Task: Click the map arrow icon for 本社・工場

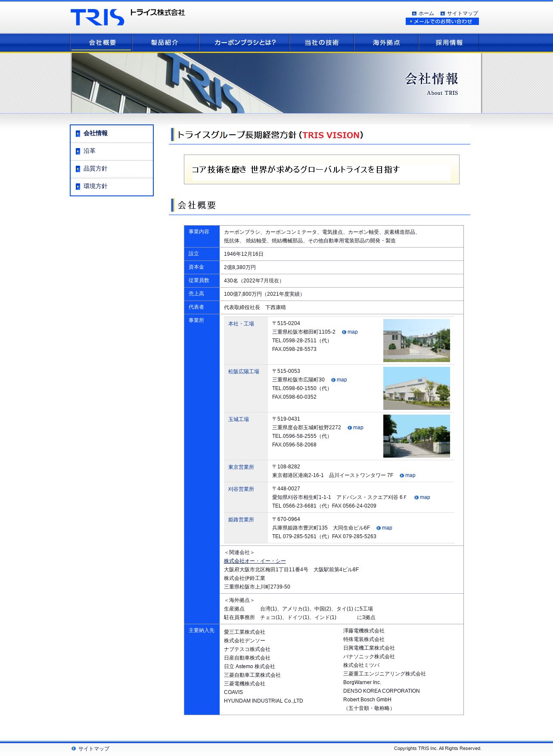Action: click(x=344, y=332)
